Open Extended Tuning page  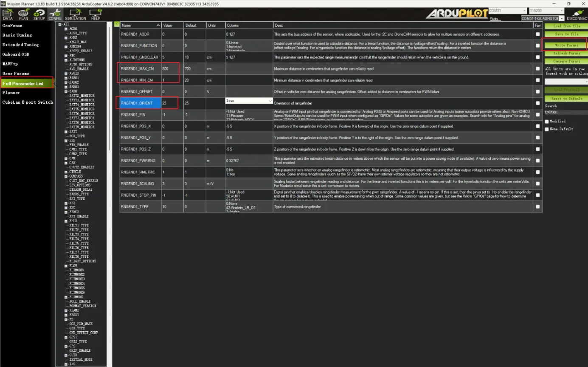[x=20, y=45]
